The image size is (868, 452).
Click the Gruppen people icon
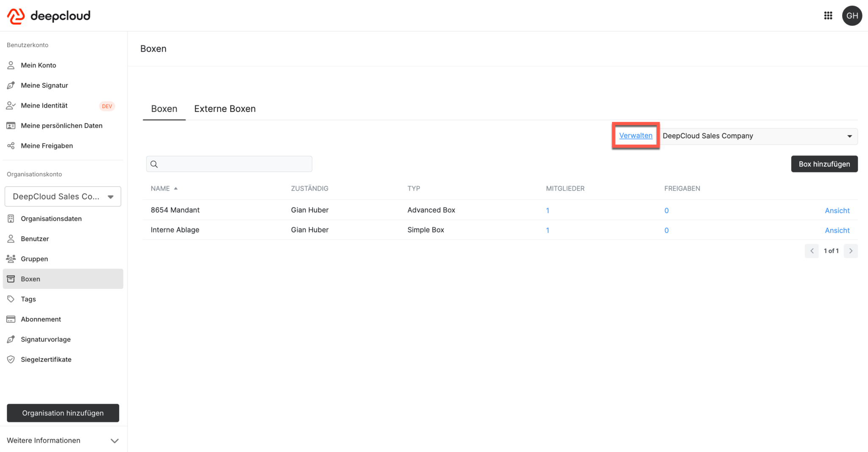11,259
